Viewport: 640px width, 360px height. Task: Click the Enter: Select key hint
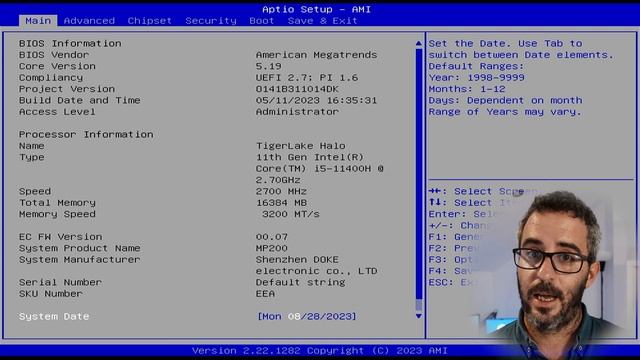[462, 214]
